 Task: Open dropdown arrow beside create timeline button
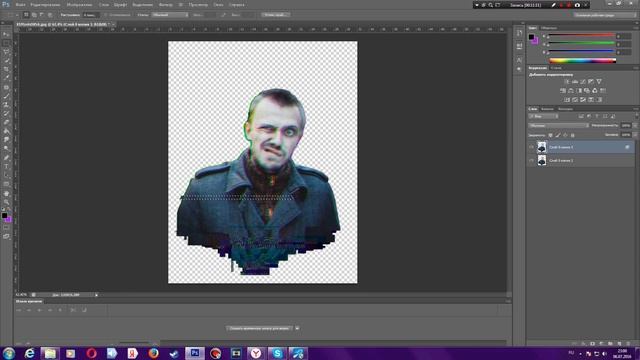297,328
